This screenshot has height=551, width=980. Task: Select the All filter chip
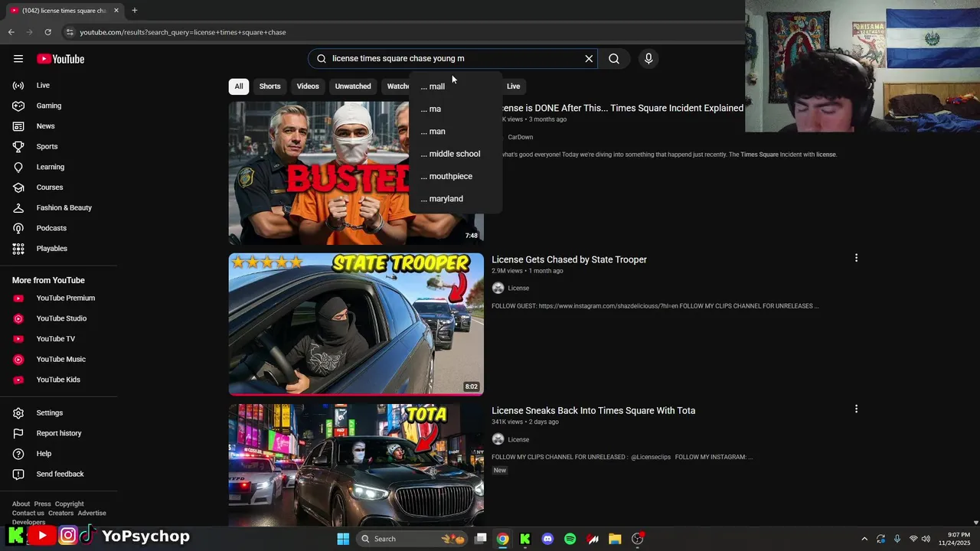239,86
